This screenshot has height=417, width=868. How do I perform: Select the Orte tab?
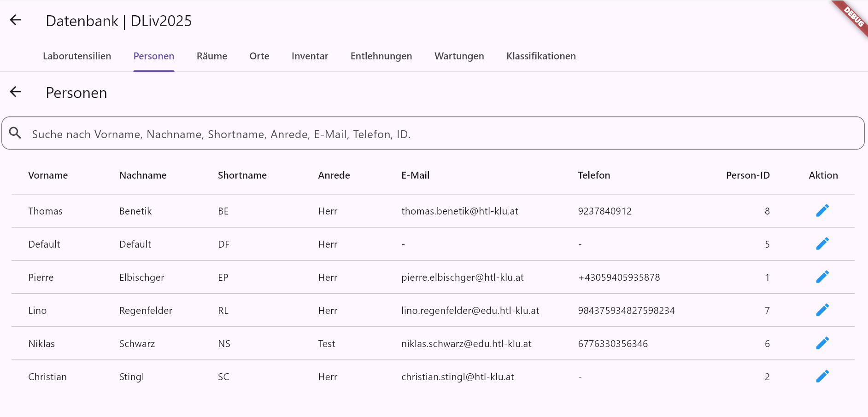click(x=259, y=56)
